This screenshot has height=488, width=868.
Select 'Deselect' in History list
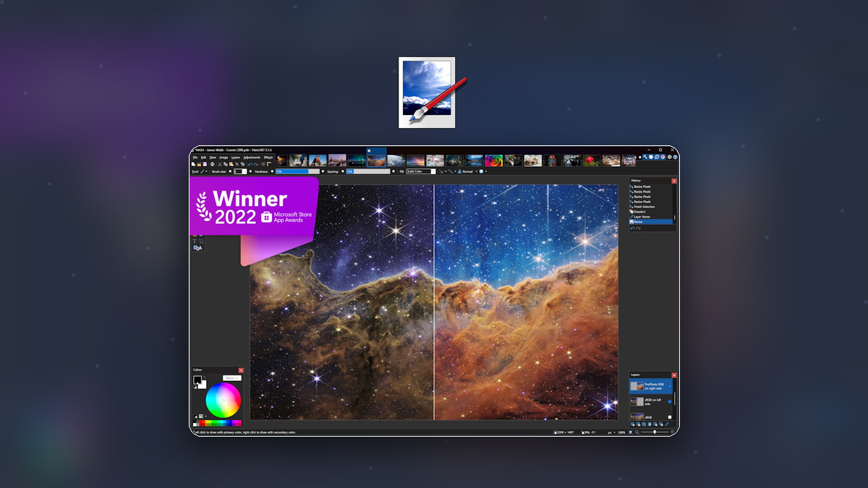pos(652,212)
